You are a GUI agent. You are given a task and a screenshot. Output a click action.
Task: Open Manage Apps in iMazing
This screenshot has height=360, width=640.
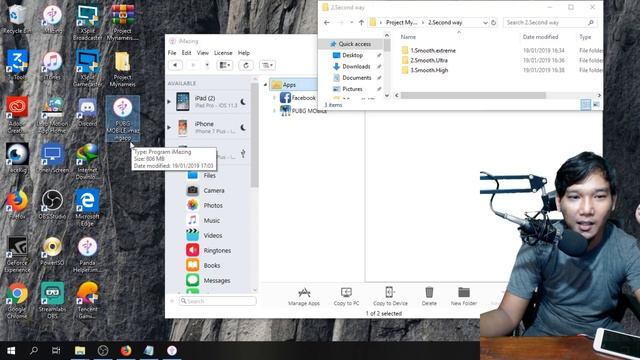[x=304, y=297]
